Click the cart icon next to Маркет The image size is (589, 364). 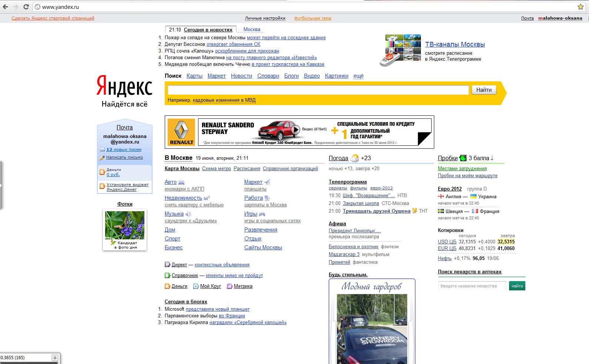(x=267, y=182)
